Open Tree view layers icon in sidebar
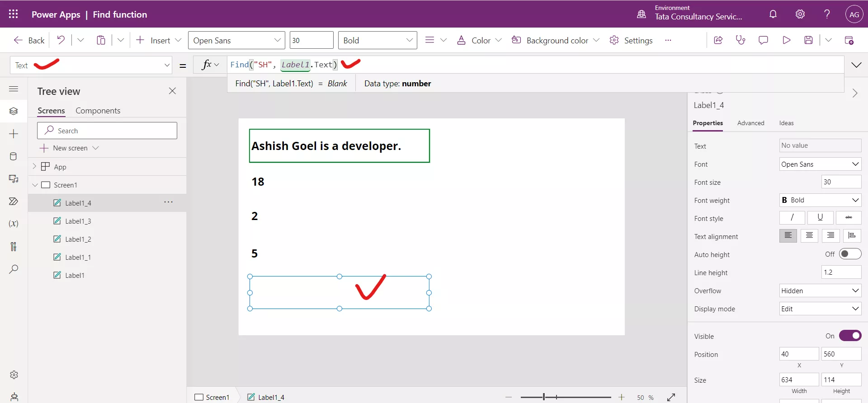 pos(14,111)
